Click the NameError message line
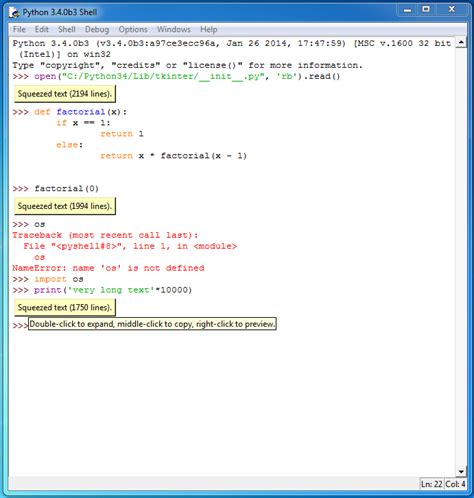The height and width of the screenshot is (498, 474). (108, 268)
